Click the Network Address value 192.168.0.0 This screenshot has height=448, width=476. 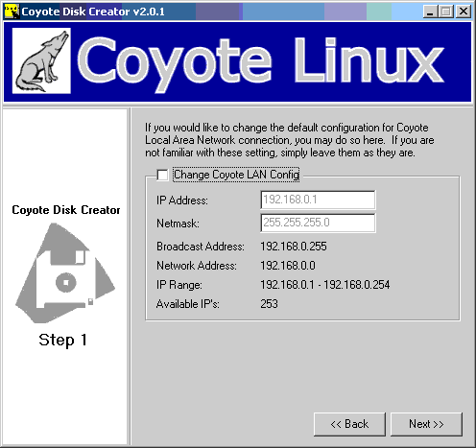pos(288,266)
